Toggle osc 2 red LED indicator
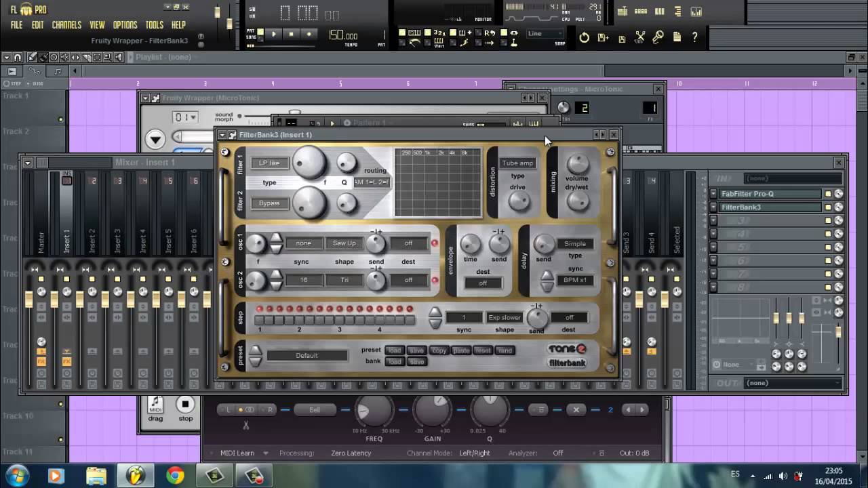Screen dimensions: 868x488 point(435,280)
